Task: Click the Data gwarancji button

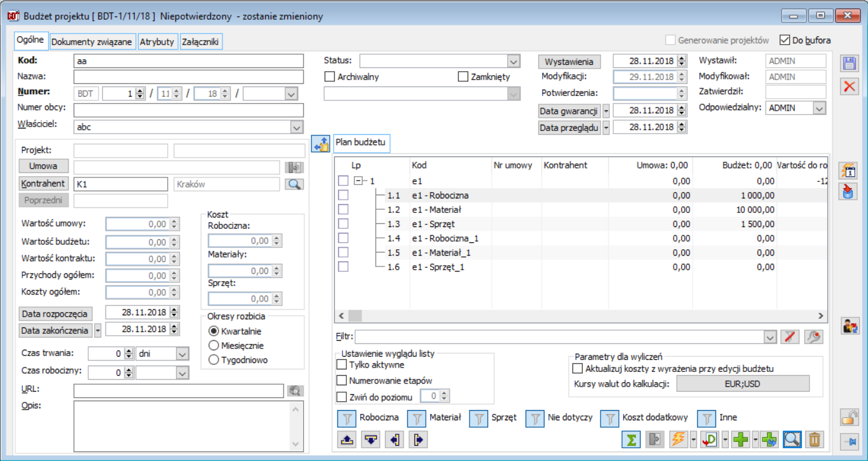Action: (569, 111)
